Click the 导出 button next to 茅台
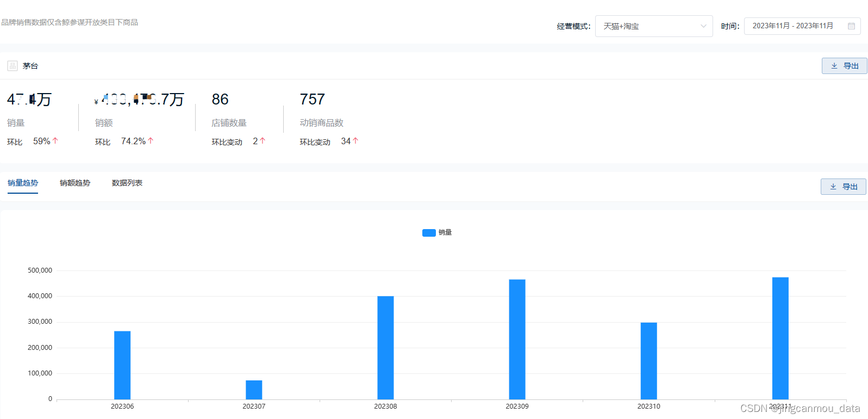Viewport: 868px width, 419px height. [x=844, y=66]
